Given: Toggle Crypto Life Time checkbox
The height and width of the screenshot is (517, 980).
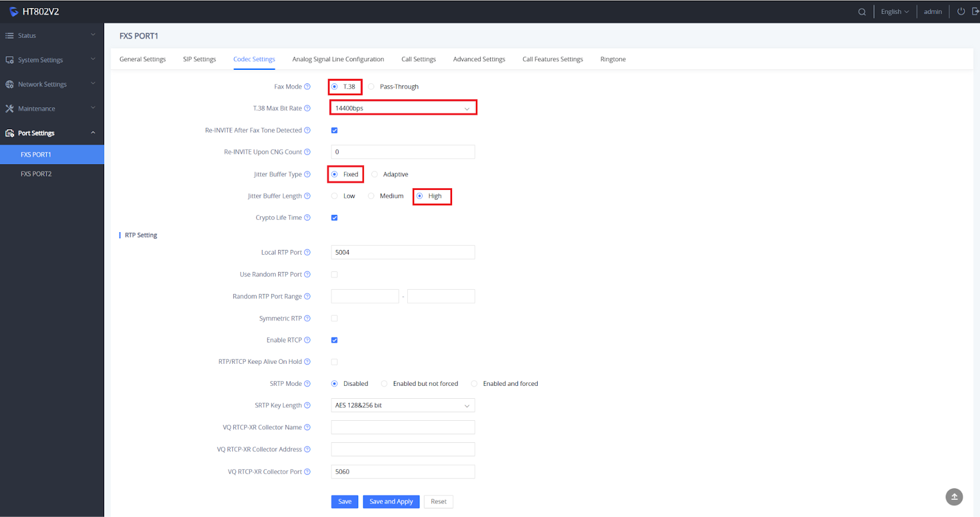Looking at the screenshot, I should (x=334, y=217).
